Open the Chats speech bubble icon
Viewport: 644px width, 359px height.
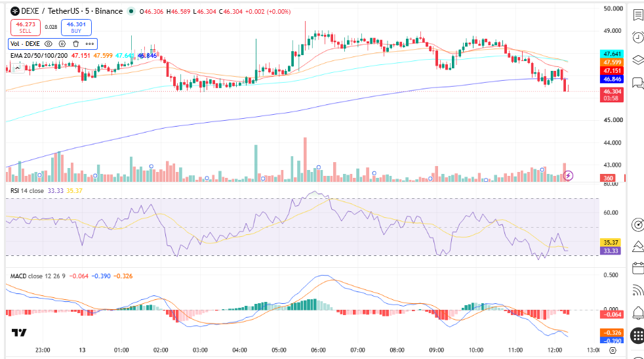click(x=638, y=83)
